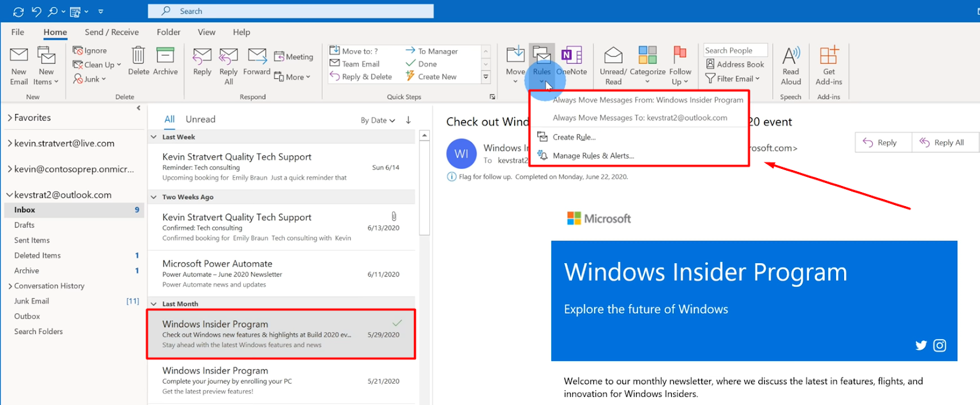Select the Reply & Delete quick step

click(361, 76)
